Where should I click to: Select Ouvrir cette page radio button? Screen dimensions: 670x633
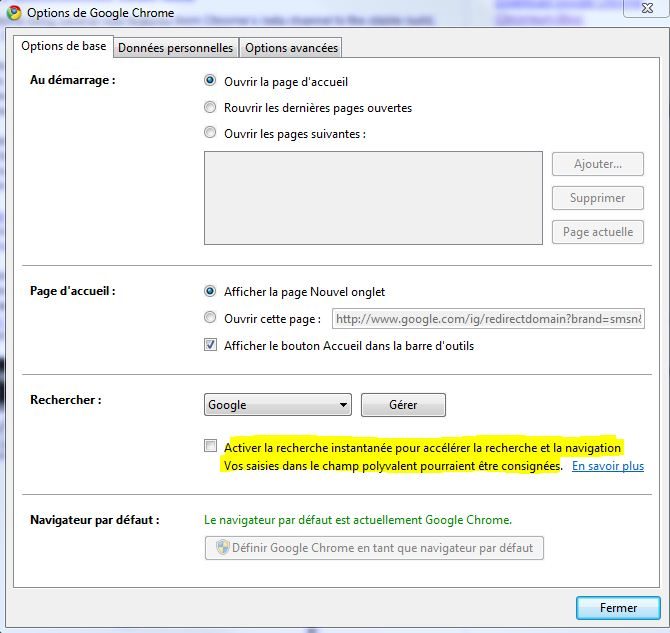[210, 318]
